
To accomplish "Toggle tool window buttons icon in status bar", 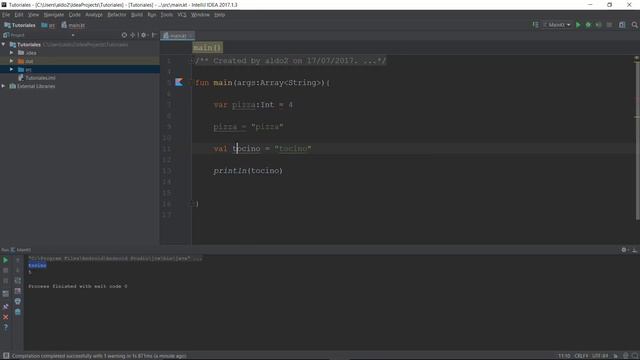I will point(6,356).
